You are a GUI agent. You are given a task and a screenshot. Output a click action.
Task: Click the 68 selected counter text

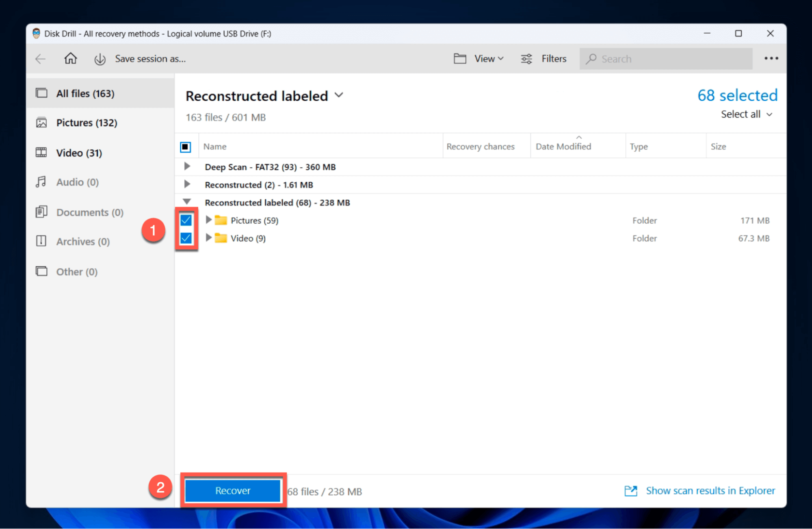pyautogui.click(x=737, y=95)
